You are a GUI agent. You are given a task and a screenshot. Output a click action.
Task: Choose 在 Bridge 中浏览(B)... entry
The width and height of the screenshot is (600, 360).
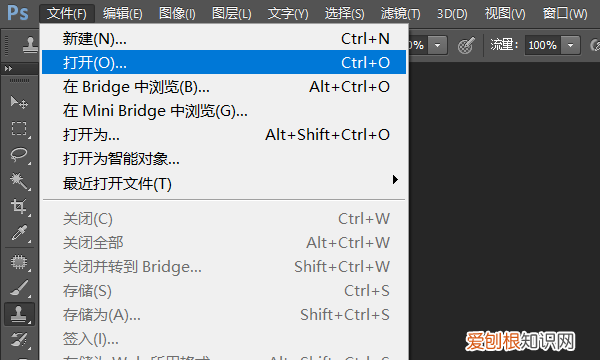224,86
